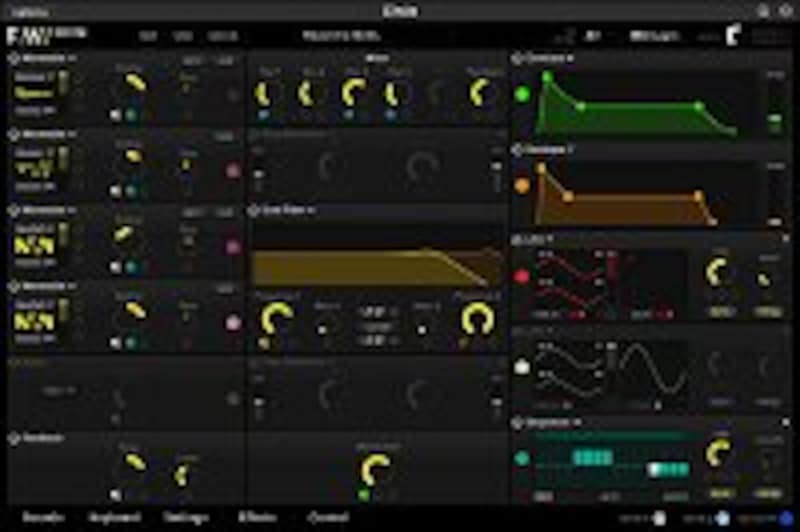Click teal modulation slot in fourth oscillator
The image size is (800, 532).
pyautogui.click(x=132, y=343)
